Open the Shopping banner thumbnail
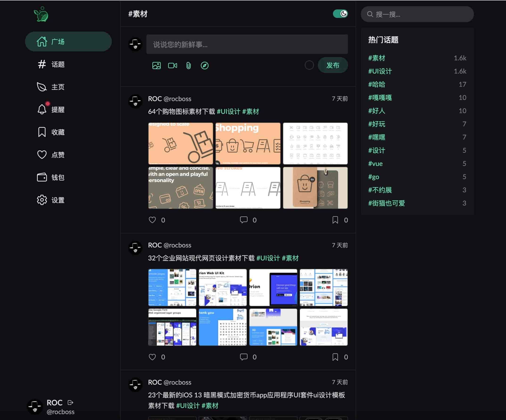The image size is (506, 420). (248, 144)
